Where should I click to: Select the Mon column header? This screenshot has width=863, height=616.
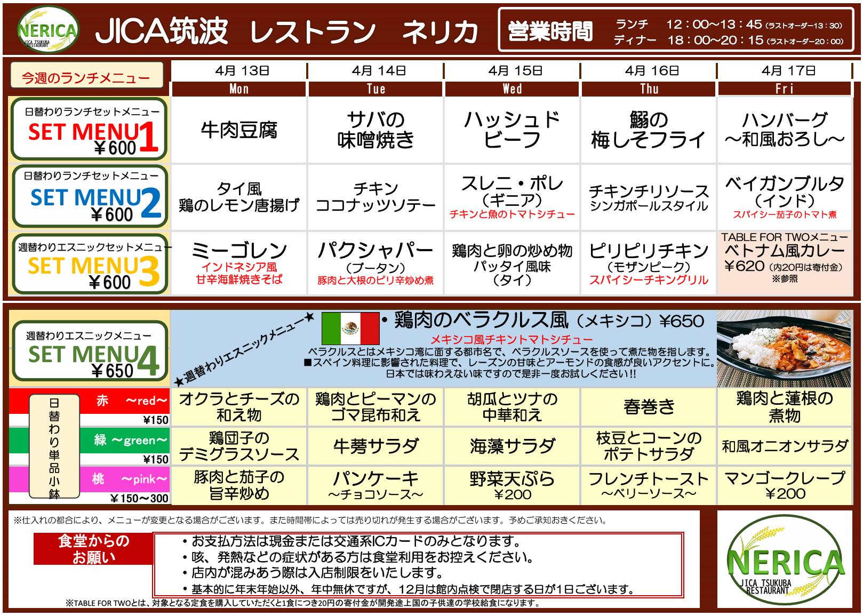239,89
